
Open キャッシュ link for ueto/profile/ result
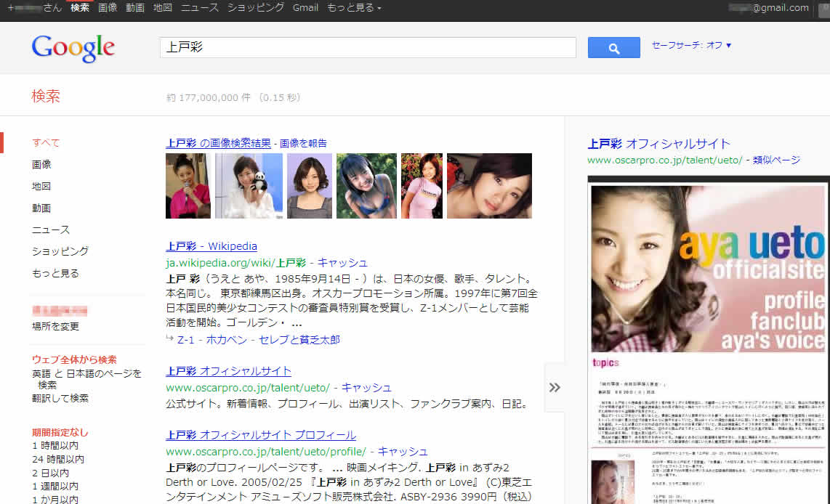pyautogui.click(x=403, y=452)
